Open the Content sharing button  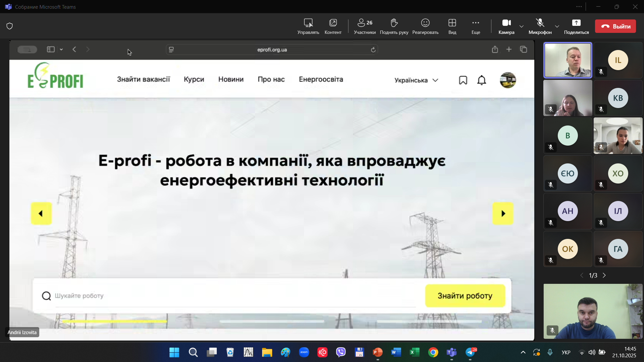[333, 26]
